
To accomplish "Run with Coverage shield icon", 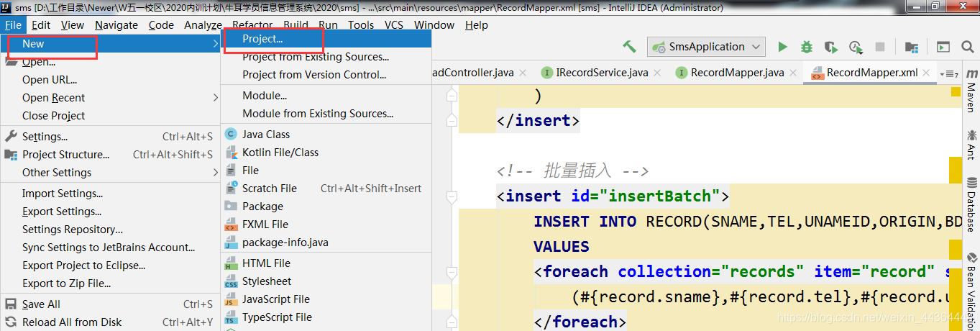I will pos(831,47).
